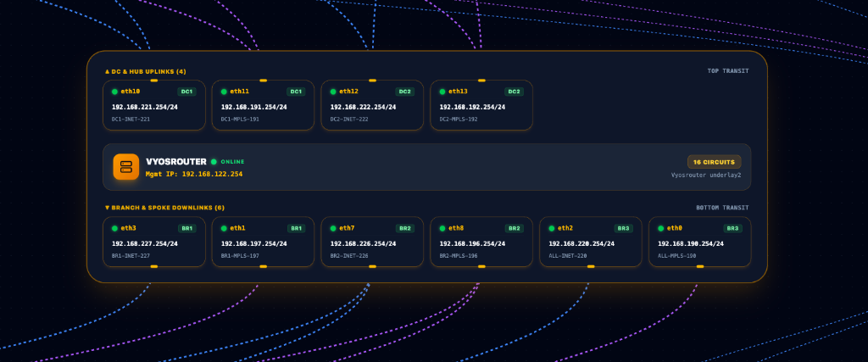
Task: Click the green status dot on eth11
Action: click(x=224, y=92)
